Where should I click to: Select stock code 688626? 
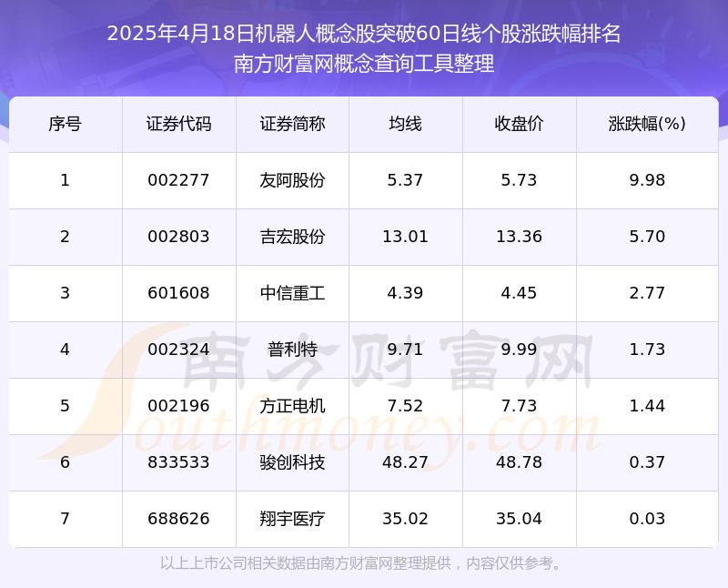click(178, 519)
